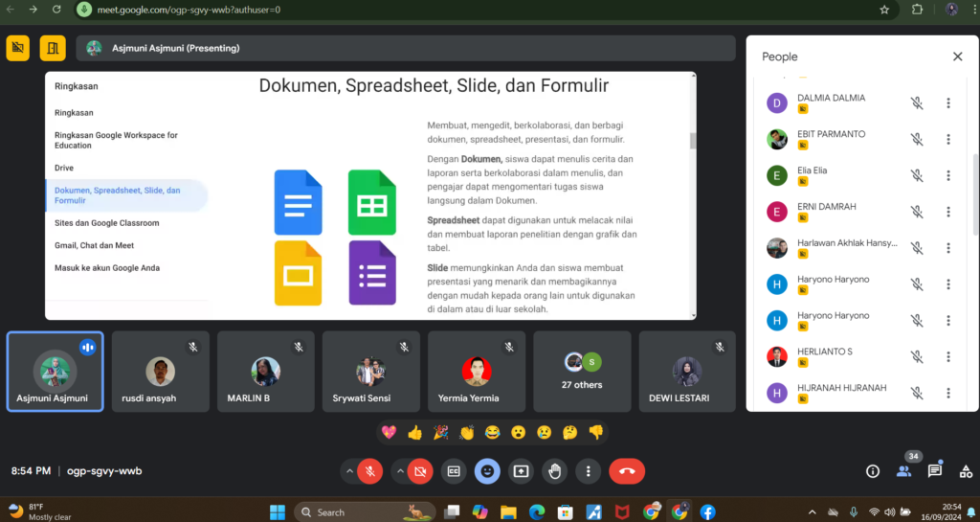Close the People panel
Image resolution: width=980 pixels, height=522 pixels.
957,57
